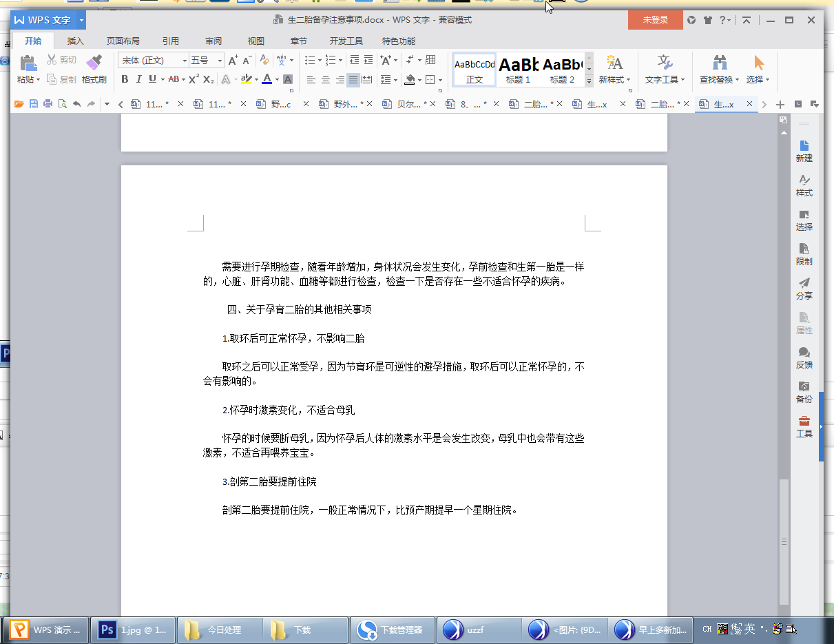Toggle Italic formatting
Viewport: 834px width, 644px height.
(x=138, y=79)
